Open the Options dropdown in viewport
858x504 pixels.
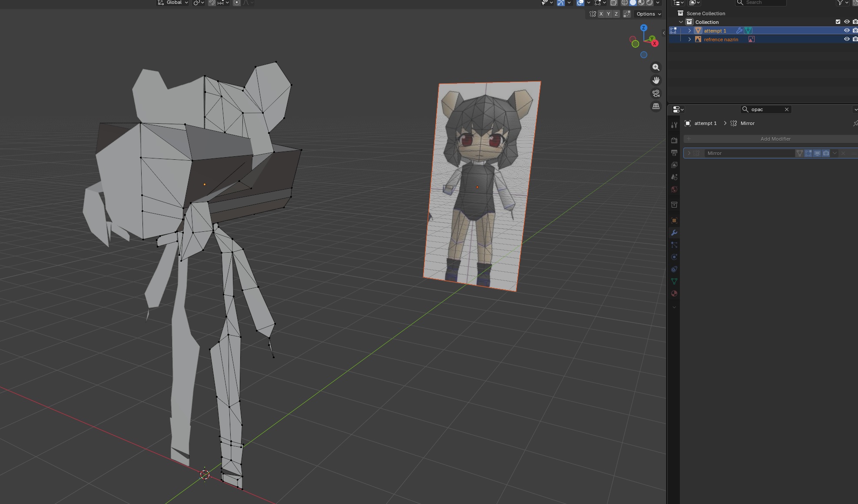pos(649,14)
